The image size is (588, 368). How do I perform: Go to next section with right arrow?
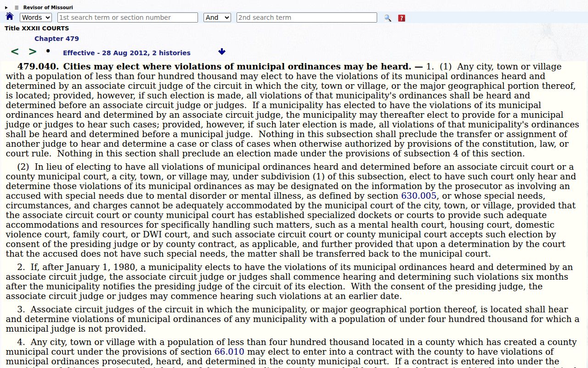[x=33, y=52]
